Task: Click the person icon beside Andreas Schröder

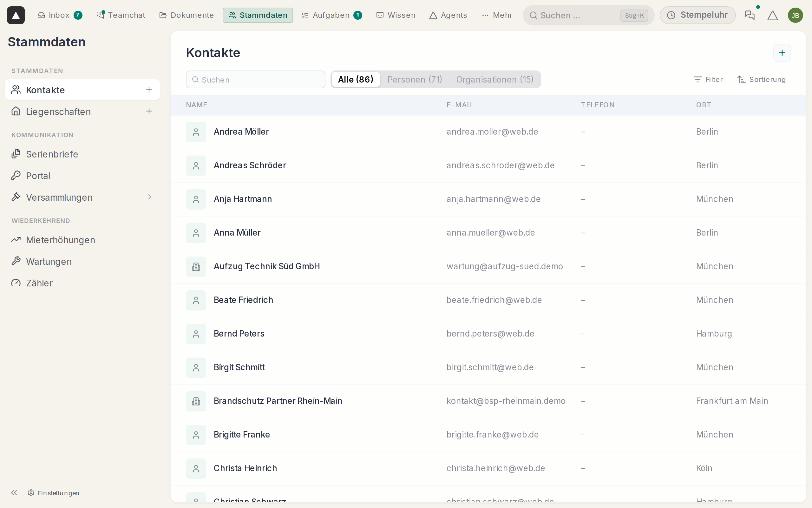Action: 196,165
